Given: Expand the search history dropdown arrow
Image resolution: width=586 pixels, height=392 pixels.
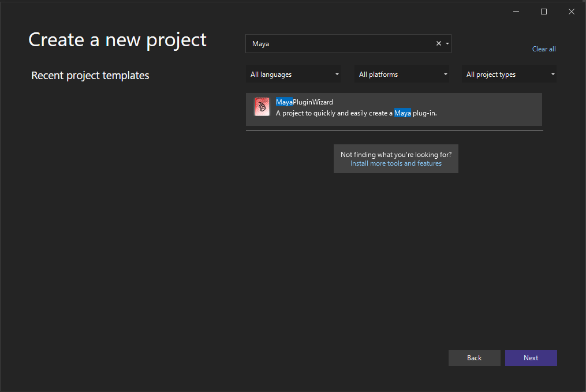Looking at the screenshot, I should tap(447, 44).
